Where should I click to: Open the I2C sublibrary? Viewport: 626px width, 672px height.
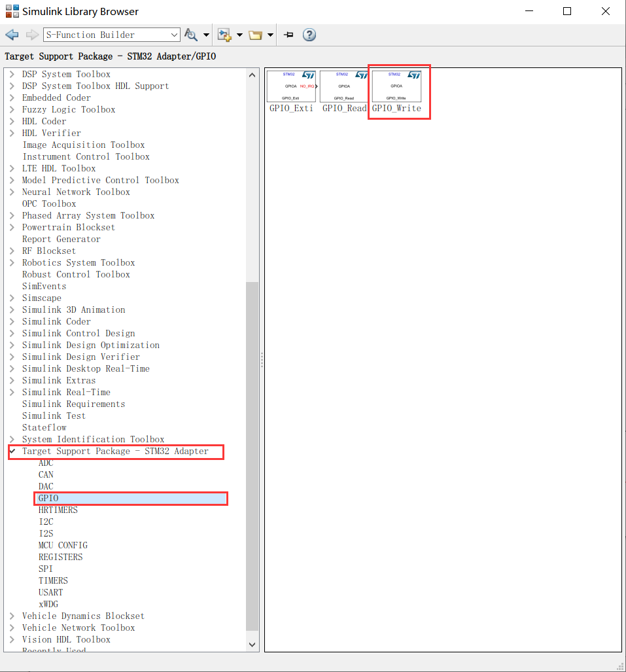pos(46,522)
